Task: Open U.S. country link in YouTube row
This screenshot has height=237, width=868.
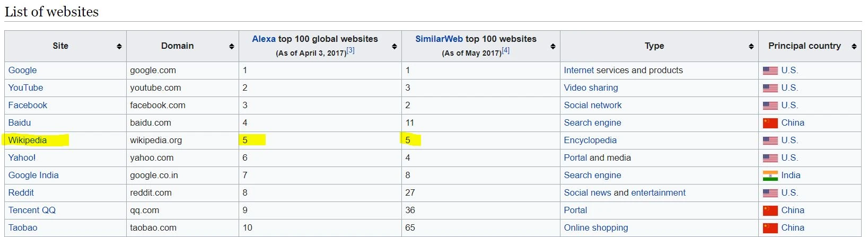Action: point(790,87)
